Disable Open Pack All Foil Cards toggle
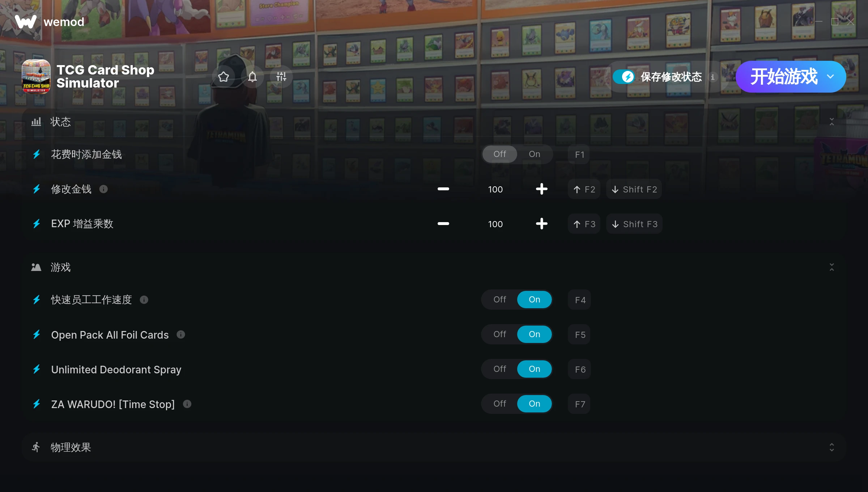Image resolution: width=868 pixels, height=492 pixels. 499,334
